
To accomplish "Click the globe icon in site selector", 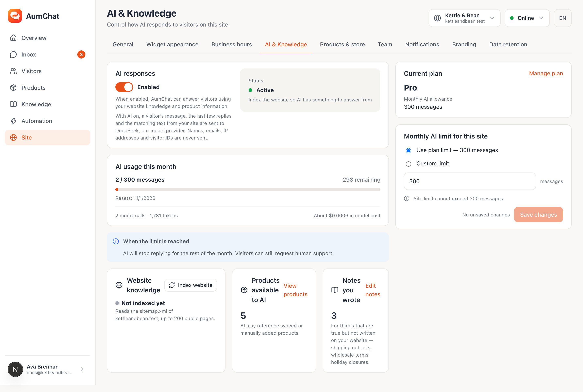I will click(x=437, y=18).
